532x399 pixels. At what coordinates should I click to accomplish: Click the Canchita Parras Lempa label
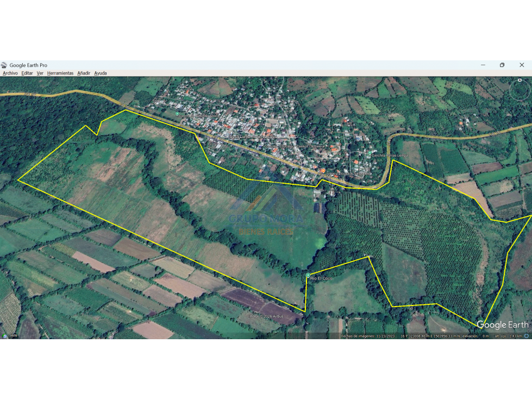point(390,155)
